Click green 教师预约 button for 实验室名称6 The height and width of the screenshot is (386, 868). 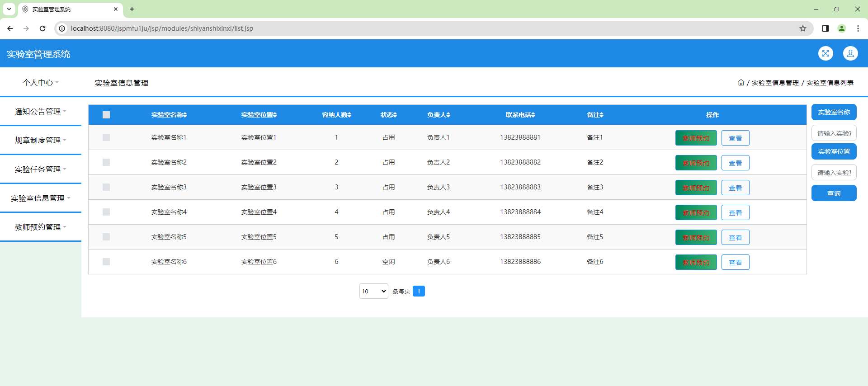click(x=696, y=262)
